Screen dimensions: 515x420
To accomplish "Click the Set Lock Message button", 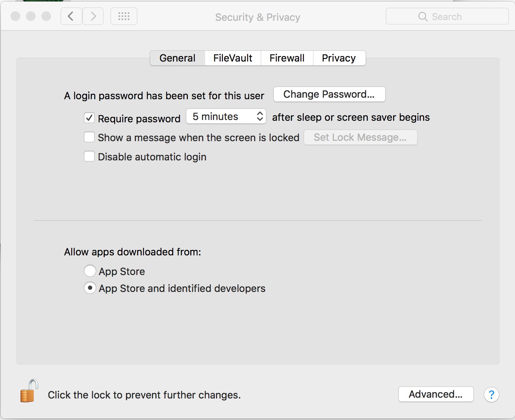I will click(360, 137).
